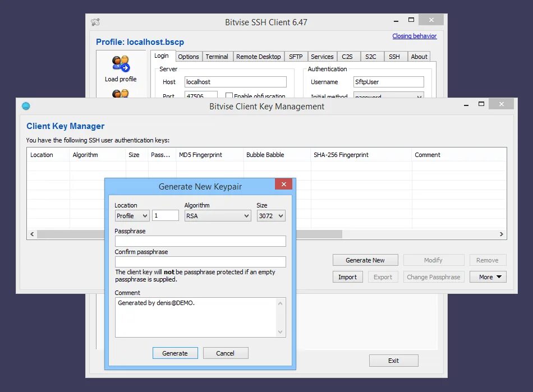
Task: Open the Location Profile dropdown
Action: [132, 216]
